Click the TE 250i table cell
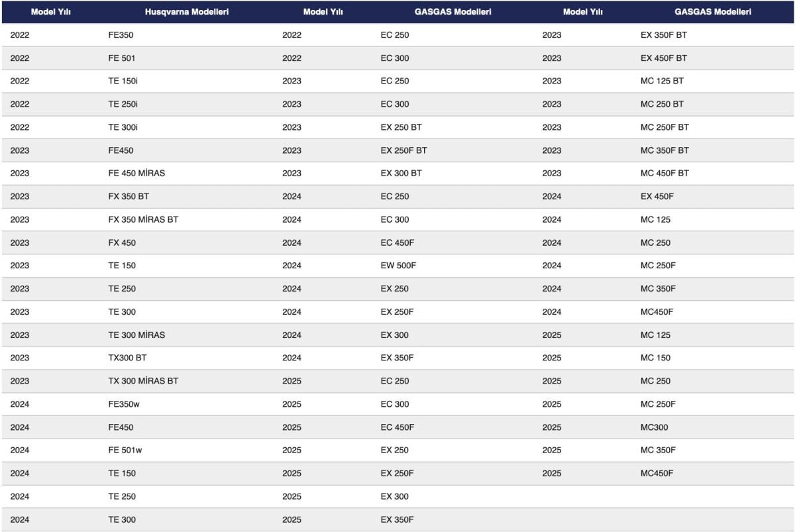This screenshot has width=795, height=532. (123, 104)
